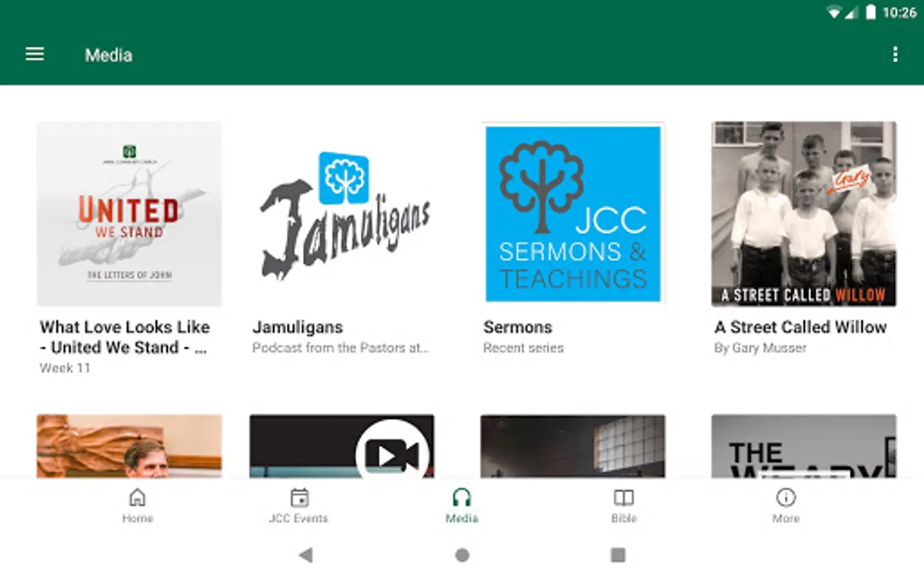Switch to the Home tab label
The height and width of the screenshot is (578, 924).
(x=137, y=518)
